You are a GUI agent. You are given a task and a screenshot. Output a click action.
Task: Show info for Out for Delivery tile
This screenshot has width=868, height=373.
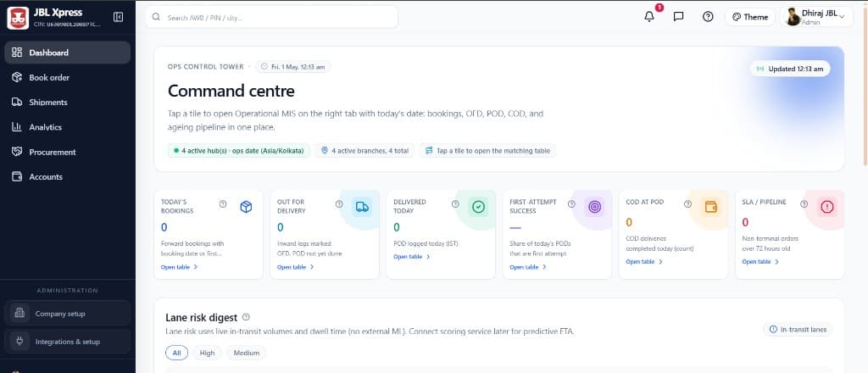point(339,203)
